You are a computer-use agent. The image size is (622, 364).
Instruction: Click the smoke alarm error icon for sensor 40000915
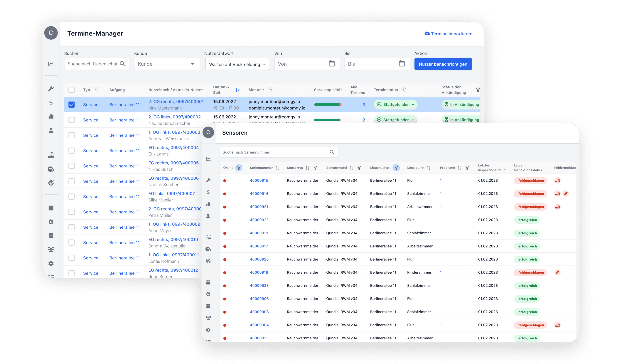(557, 180)
